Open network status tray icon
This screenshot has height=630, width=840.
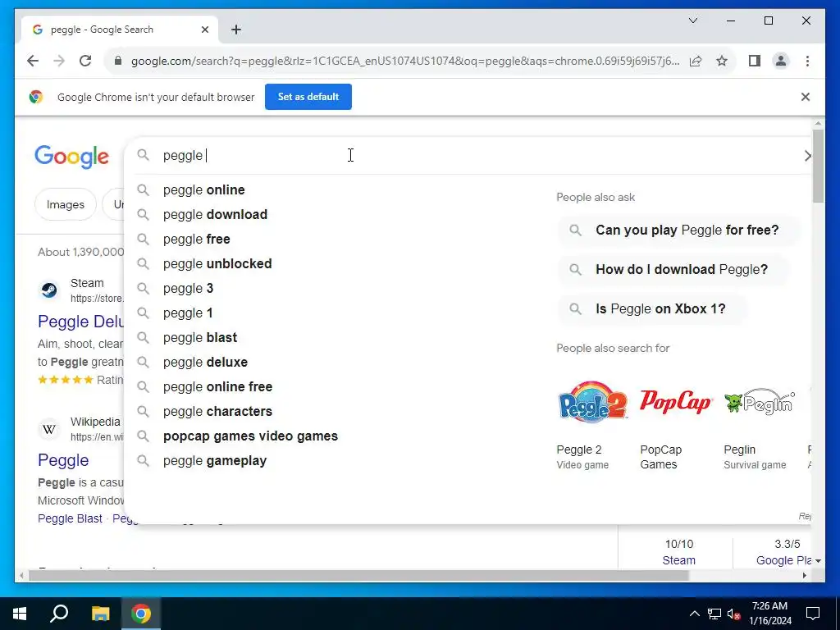[714, 614]
